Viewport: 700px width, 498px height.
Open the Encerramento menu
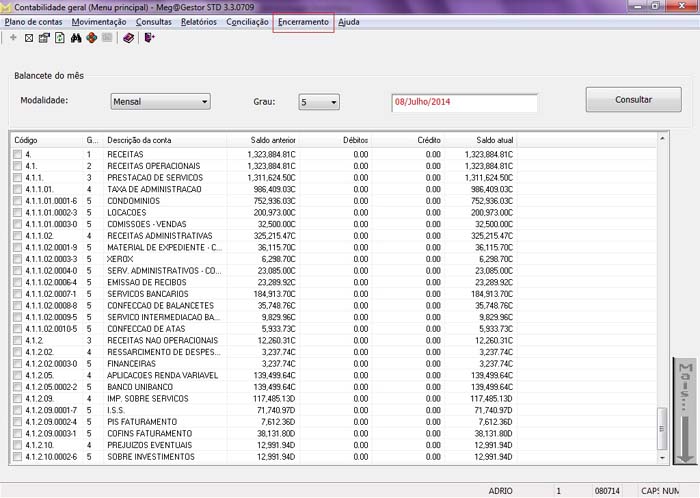(x=302, y=21)
